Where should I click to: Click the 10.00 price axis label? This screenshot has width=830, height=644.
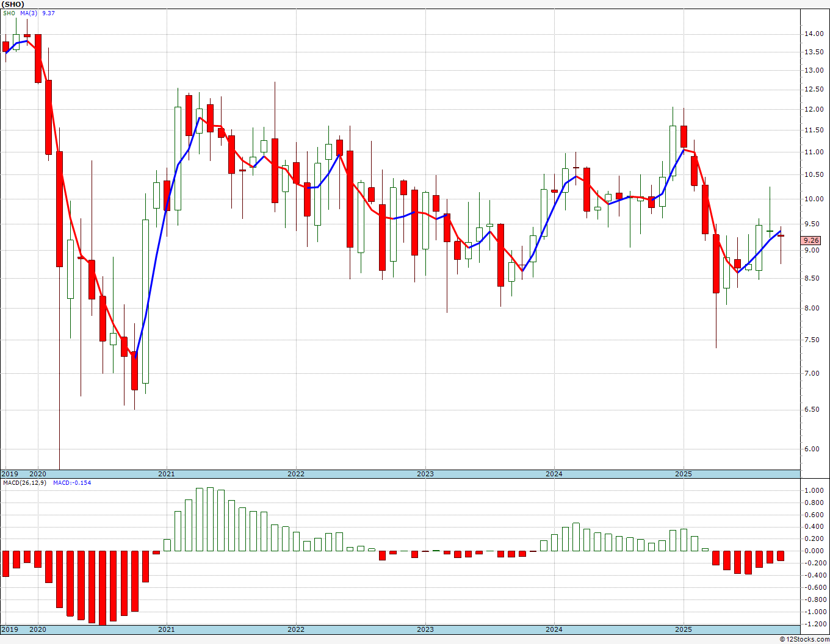tap(814, 199)
